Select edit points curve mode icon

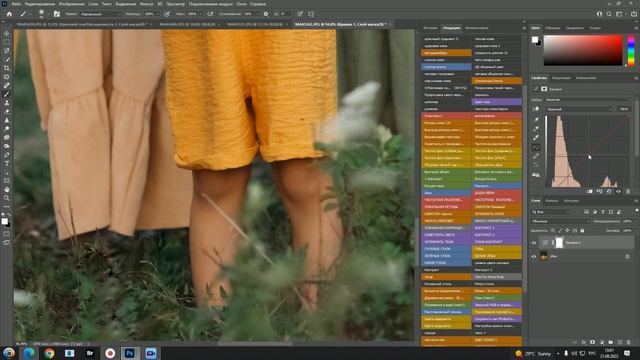(536, 147)
